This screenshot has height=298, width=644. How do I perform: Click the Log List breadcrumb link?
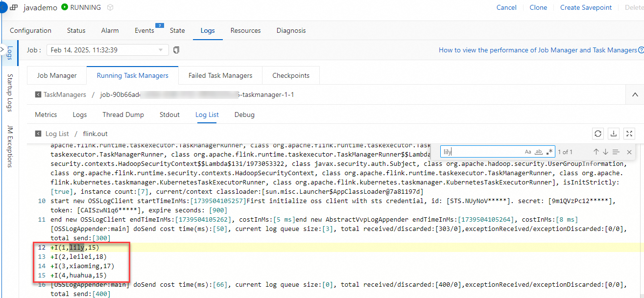[x=57, y=134]
